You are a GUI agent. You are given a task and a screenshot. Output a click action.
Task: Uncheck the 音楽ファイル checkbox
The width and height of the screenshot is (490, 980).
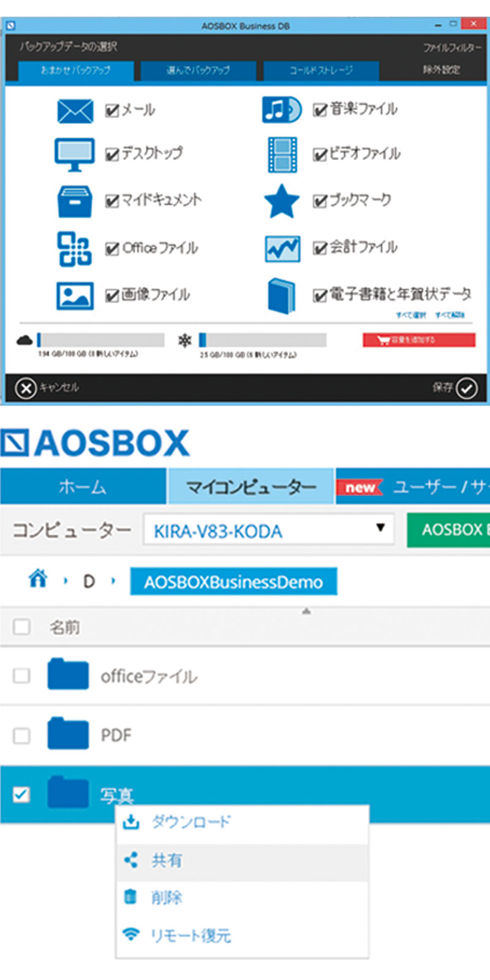tap(320, 110)
